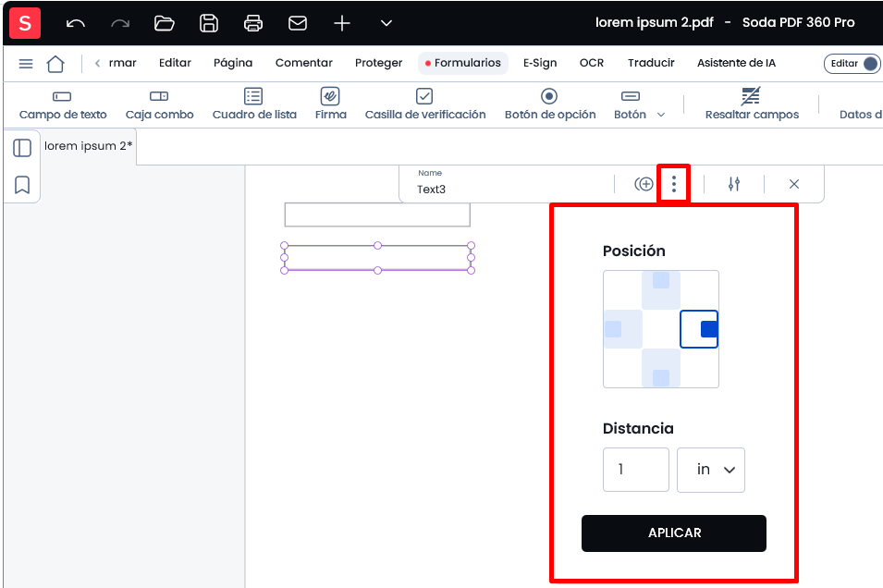
Task: Select the Casilla de verificación tool
Action: pos(425,104)
